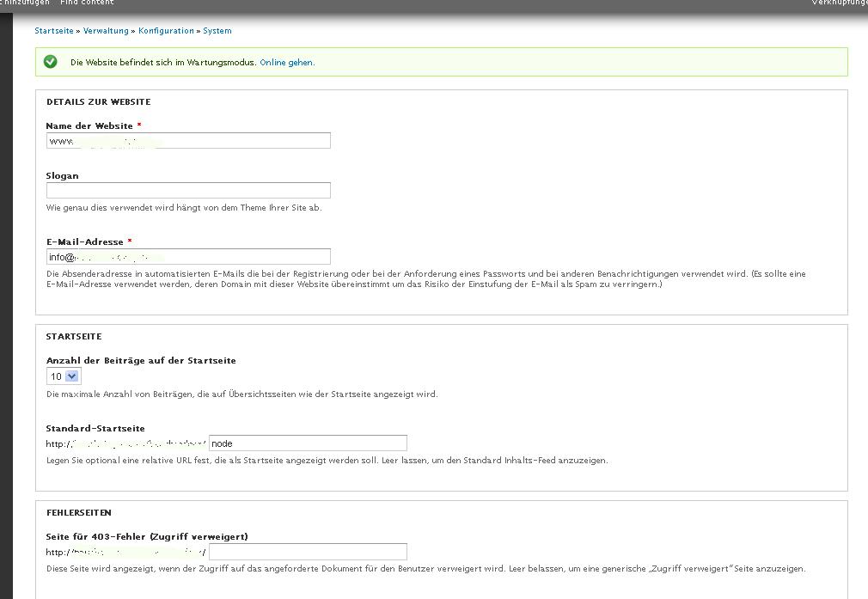Click the 'Details zur Website' section heading
The width and height of the screenshot is (868, 599).
(98, 102)
